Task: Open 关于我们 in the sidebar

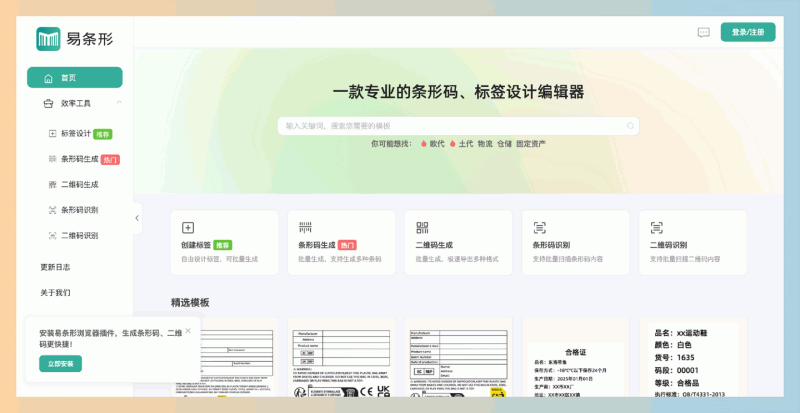Action: 56,293
